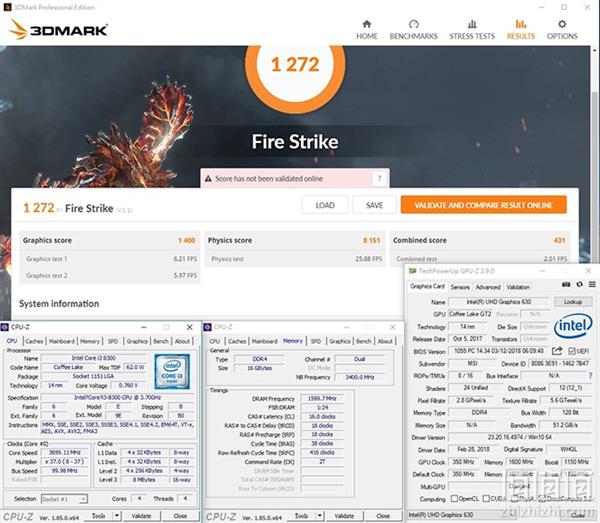Click the GPU-Z Lookup button

pos(571,301)
